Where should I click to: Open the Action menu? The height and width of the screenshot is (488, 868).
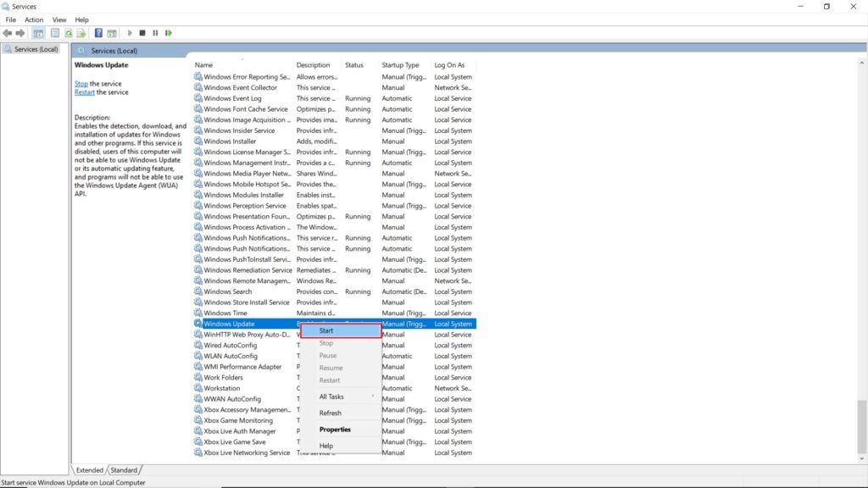[34, 19]
